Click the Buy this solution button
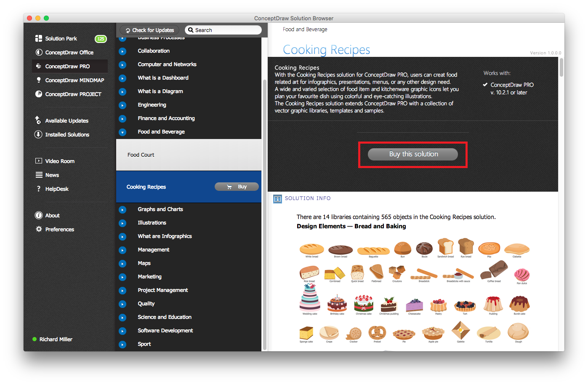The height and width of the screenshot is (385, 588). (x=413, y=154)
